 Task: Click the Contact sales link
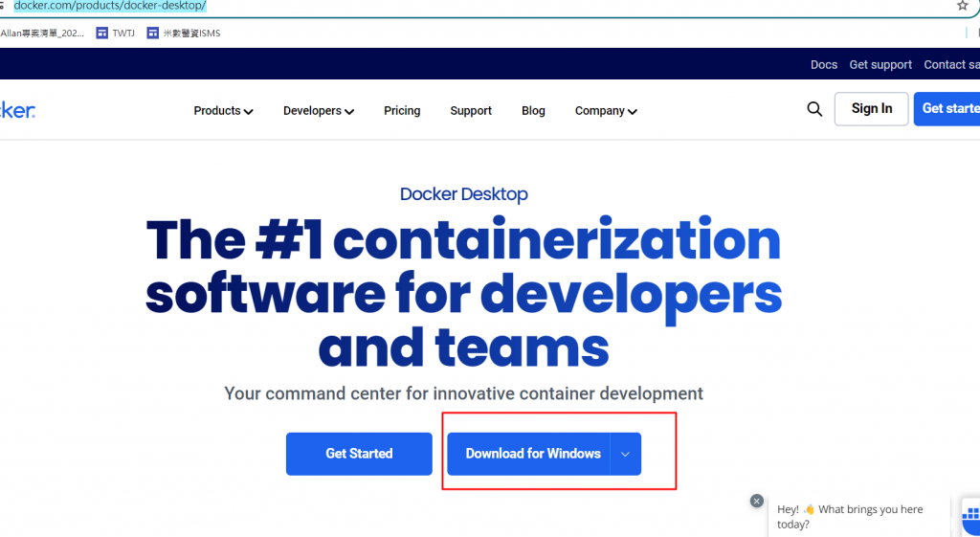[952, 64]
